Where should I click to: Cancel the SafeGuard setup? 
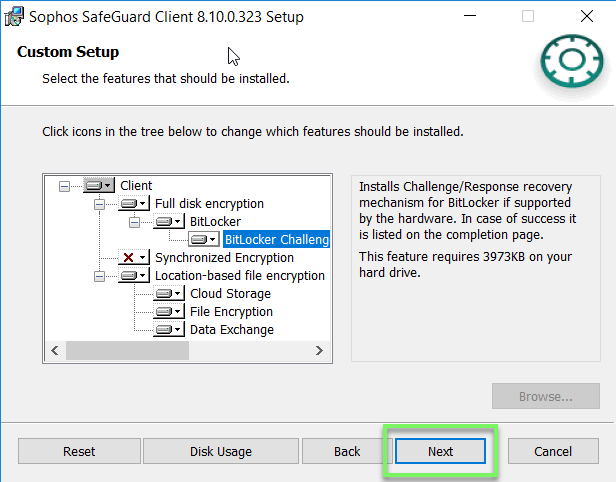coord(553,451)
